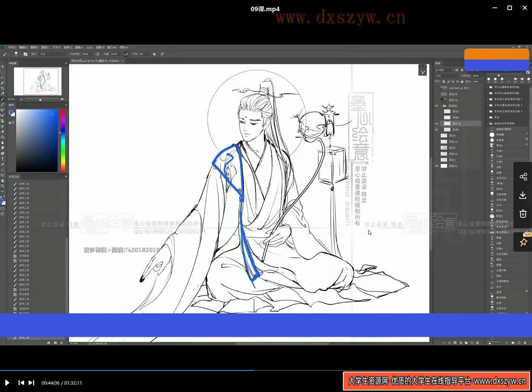The image size is (532, 392).
Task: Select the Crop tool
Action: point(3,88)
